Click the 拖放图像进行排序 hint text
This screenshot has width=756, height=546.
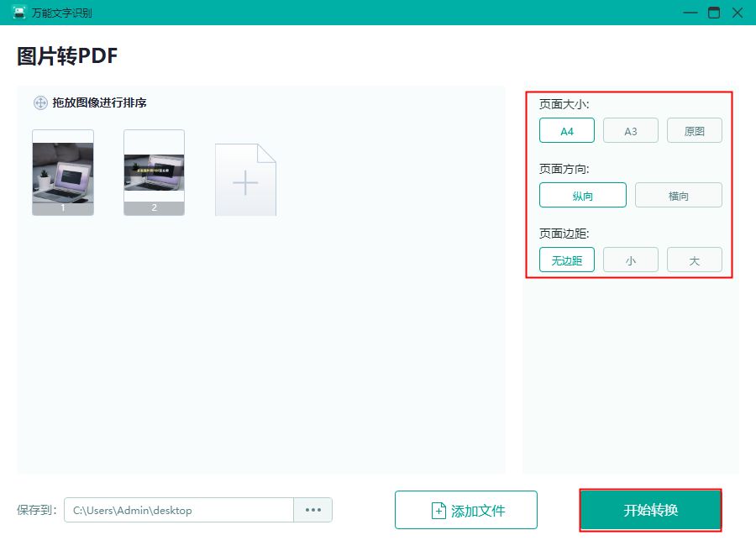(99, 102)
